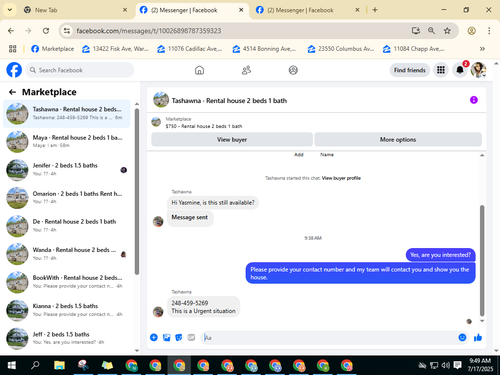Open Chrome three-dot menu
This screenshot has width=500, height=375.
click(x=489, y=31)
